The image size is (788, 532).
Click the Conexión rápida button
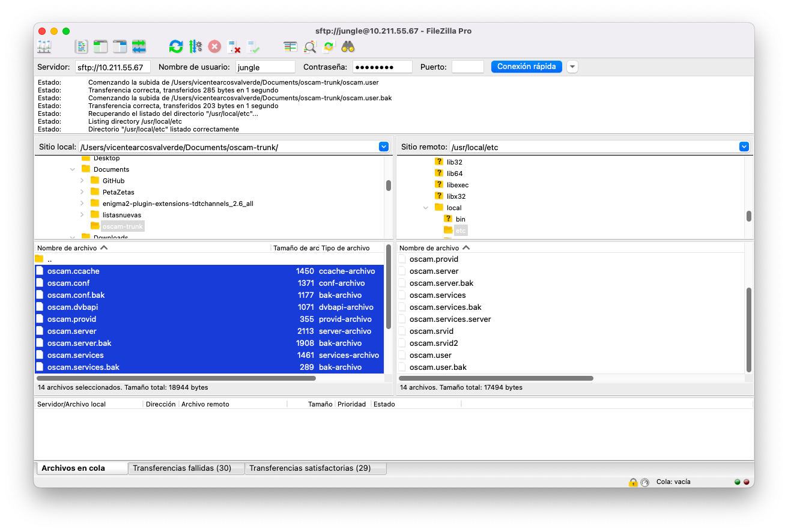pyautogui.click(x=526, y=67)
